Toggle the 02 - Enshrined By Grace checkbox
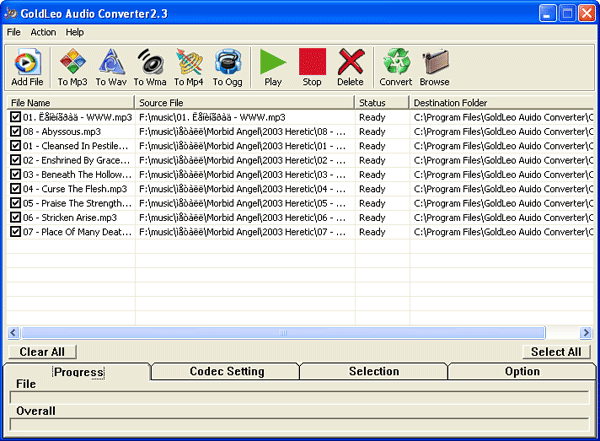Viewport: 600px width, 441px height. pos(15,160)
